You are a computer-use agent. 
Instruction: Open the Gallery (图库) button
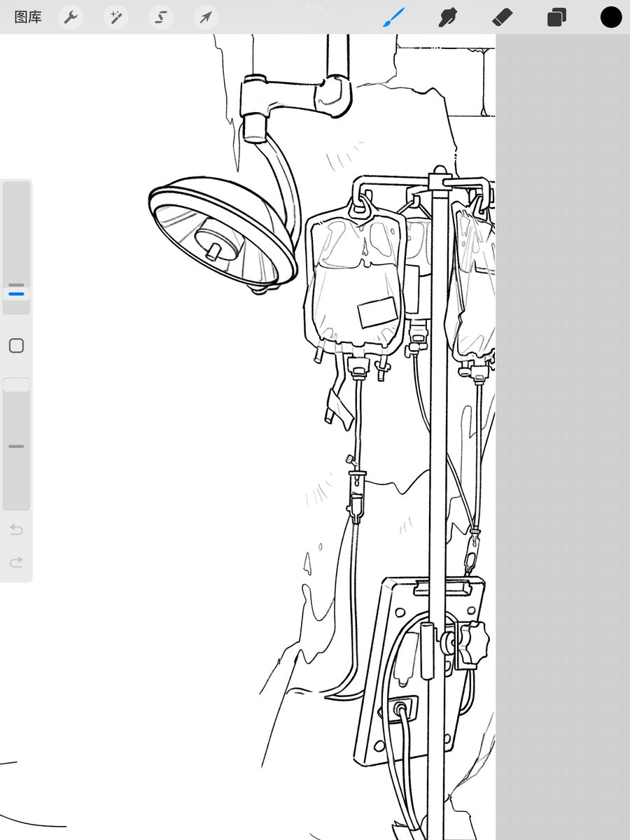[28, 17]
